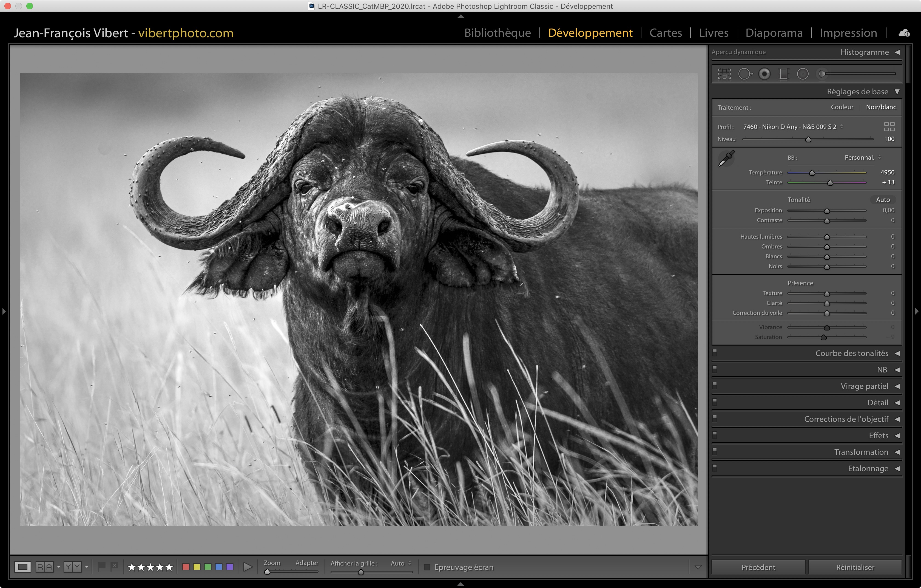Pick the white balance eyedropper
The width and height of the screenshot is (921, 588).
click(x=726, y=158)
